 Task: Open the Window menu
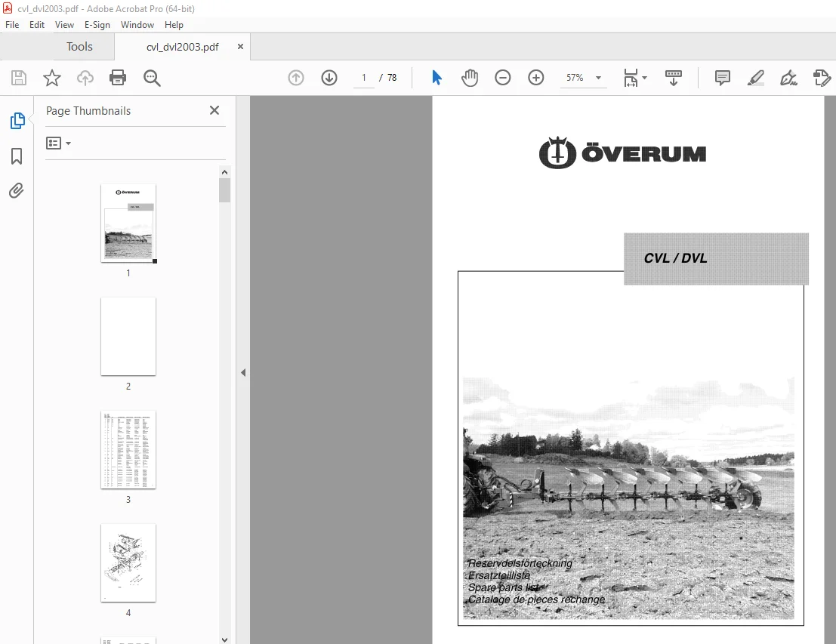coord(137,24)
